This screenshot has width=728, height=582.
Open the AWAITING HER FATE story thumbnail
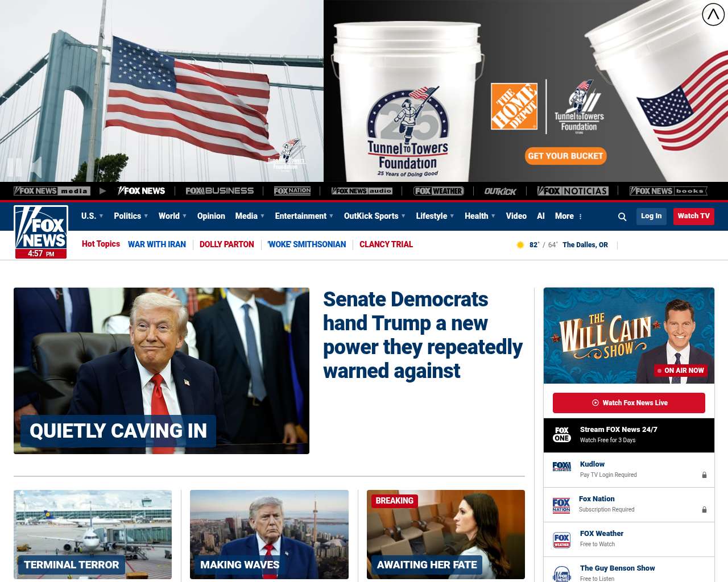[446, 534]
